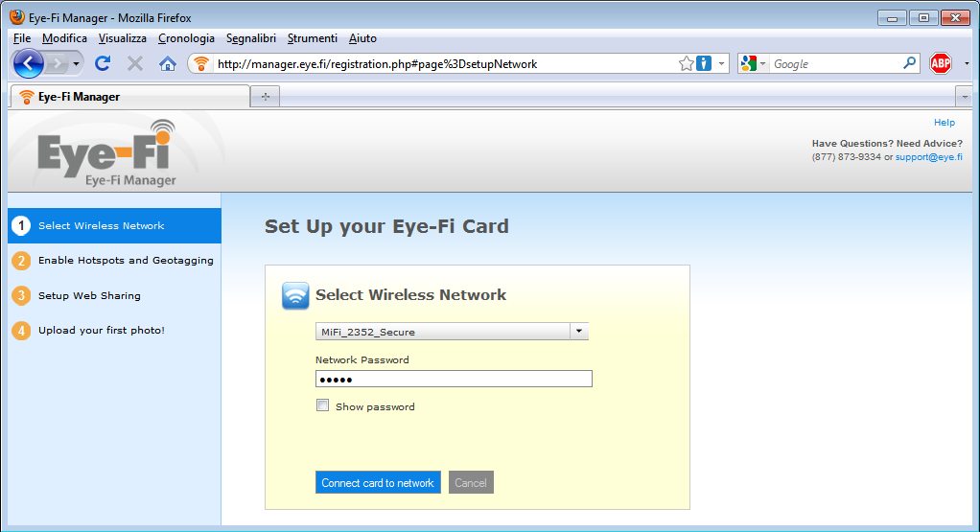Open the Google search engine selector
This screenshot has height=532, width=980.
[753, 63]
